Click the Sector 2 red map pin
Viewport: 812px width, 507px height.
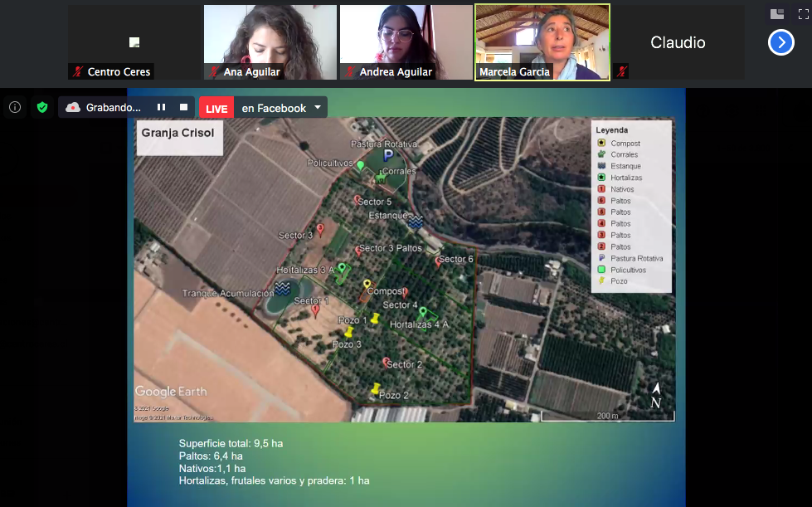pyautogui.click(x=386, y=362)
